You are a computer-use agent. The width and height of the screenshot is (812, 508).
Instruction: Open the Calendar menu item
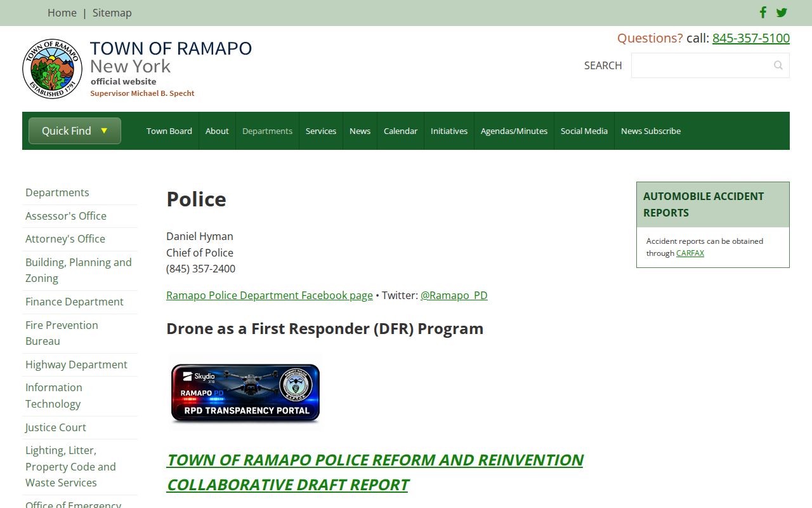click(x=400, y=131)
